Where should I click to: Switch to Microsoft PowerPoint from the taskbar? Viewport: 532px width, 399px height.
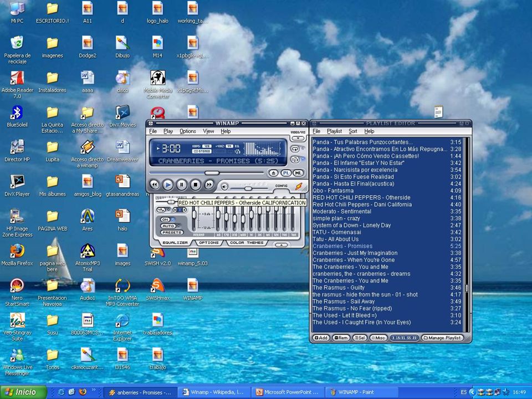pos(288,392)
